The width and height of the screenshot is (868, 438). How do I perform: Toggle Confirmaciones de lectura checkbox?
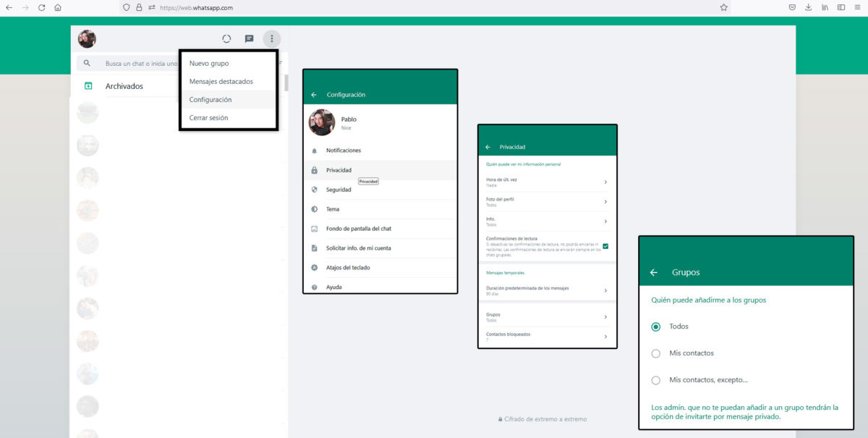point(605,246)
